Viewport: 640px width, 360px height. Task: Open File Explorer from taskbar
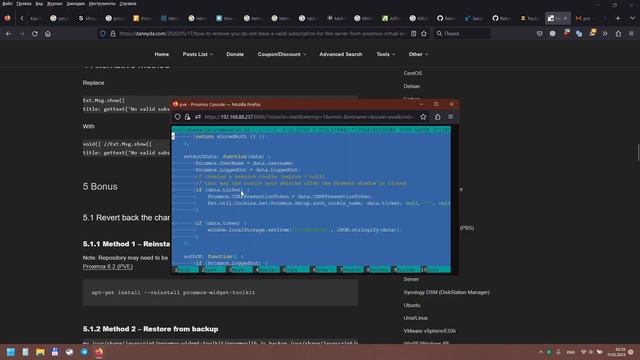[40, 352]
